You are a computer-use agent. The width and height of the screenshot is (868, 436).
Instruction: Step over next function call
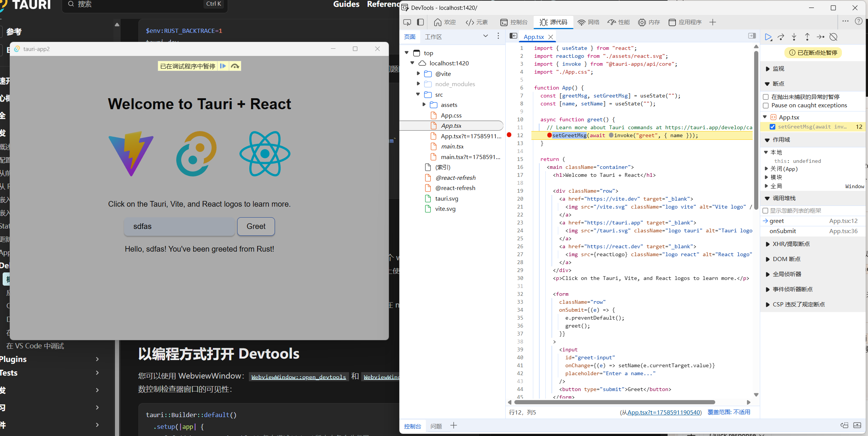[781, 37]
